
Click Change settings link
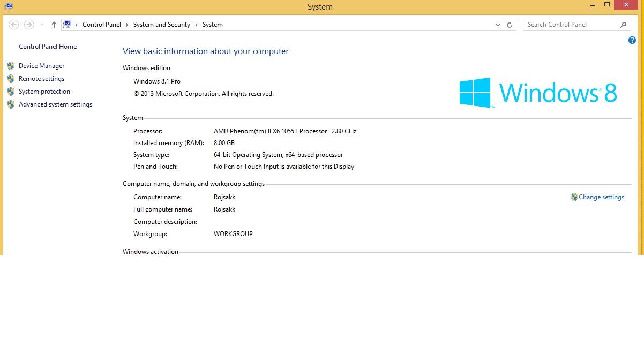(x=601, y=197)
